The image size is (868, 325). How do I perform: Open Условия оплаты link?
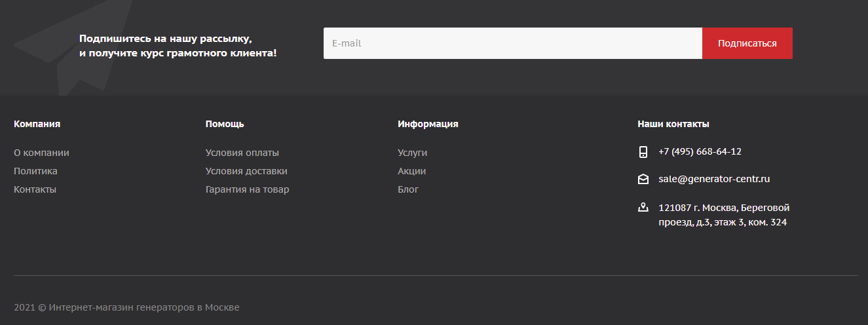coord(242,153)
